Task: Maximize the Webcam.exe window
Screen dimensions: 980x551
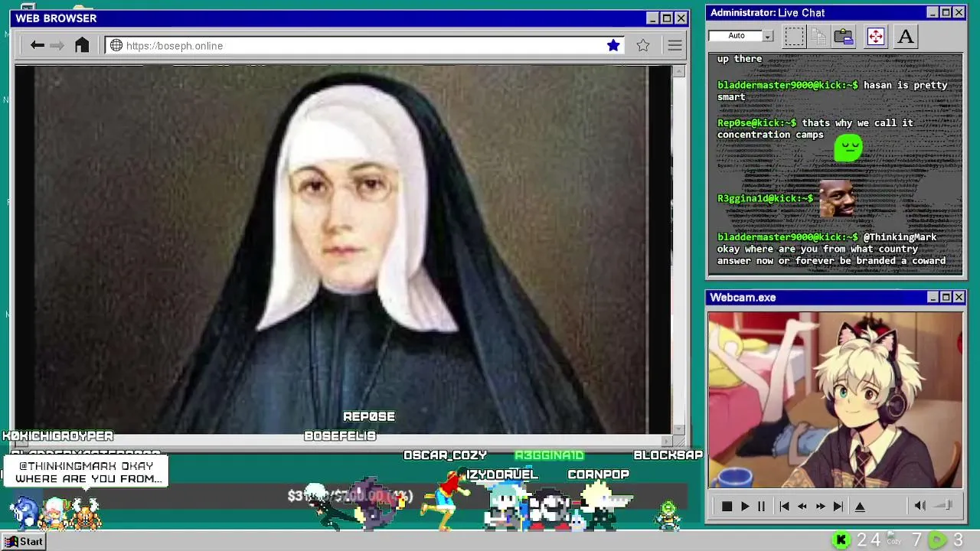Action: 946,298
